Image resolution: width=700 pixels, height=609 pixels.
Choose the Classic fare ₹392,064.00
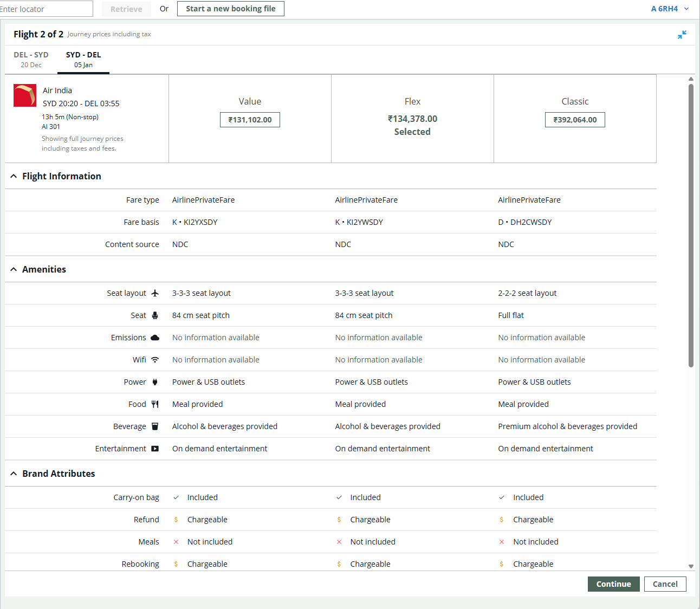(x=575, y=120)
